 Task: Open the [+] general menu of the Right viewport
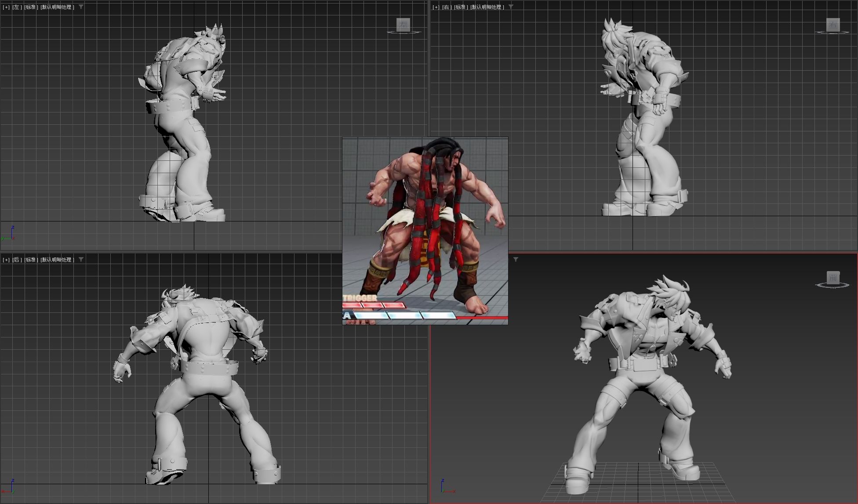pos(436,7)
